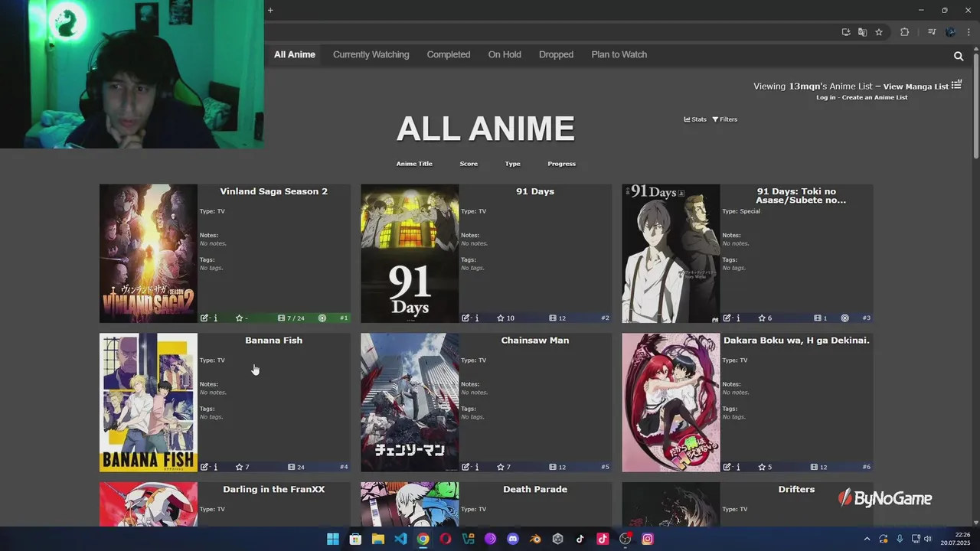This screenshot has height=551, width=980.
Task: Click the edit icon on the 91 Days TV card
Action: (x=465, y=318)
